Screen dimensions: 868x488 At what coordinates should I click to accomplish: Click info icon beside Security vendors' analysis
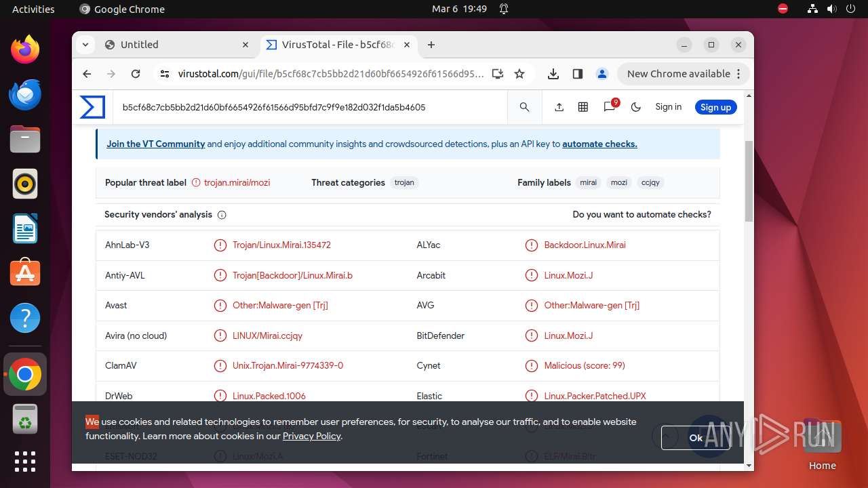tap(222, 215)
